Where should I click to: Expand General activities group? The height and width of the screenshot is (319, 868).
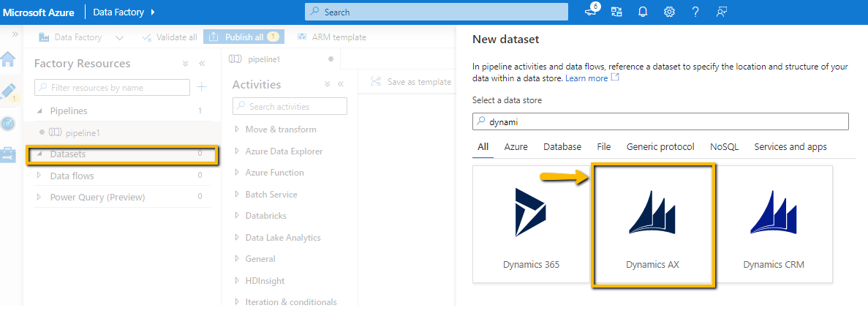click(237, 258)
